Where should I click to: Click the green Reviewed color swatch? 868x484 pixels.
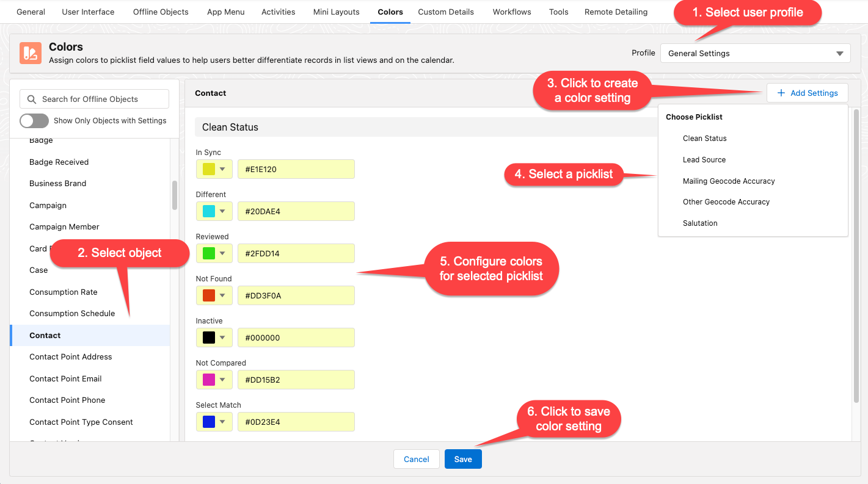point(208,253)
